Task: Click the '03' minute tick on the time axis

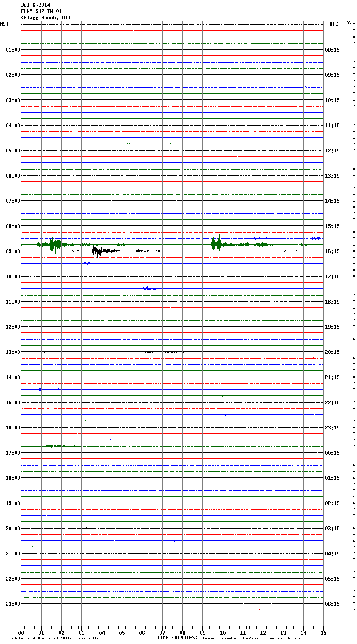Action: 81,633
